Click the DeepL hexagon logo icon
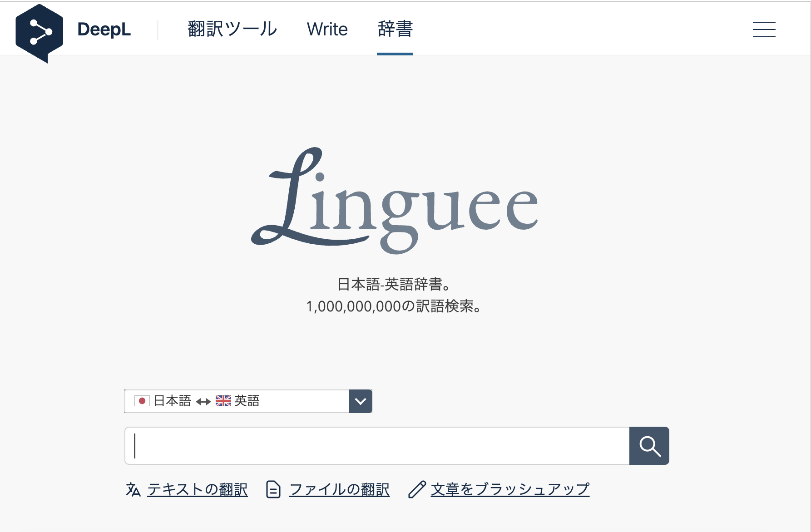 coord(39,34)
